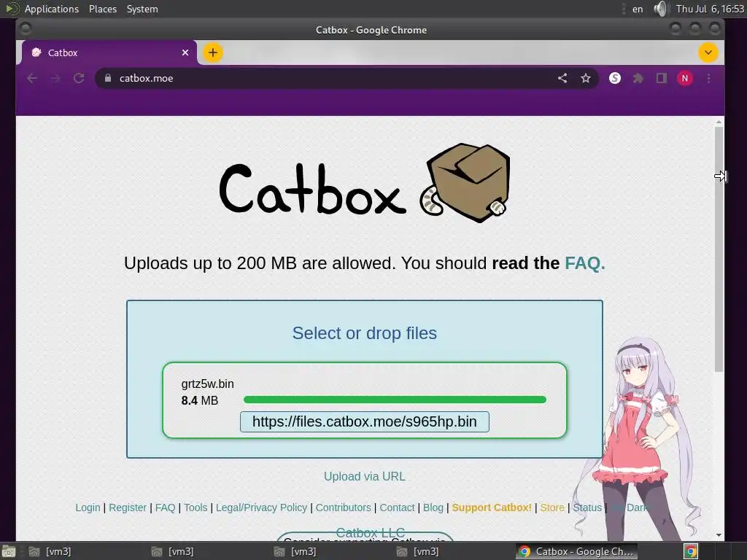747x560 pixels.
Task: Toggle the Chrome side panel icon
Action: pyautogui.click(x=661, y=78)
